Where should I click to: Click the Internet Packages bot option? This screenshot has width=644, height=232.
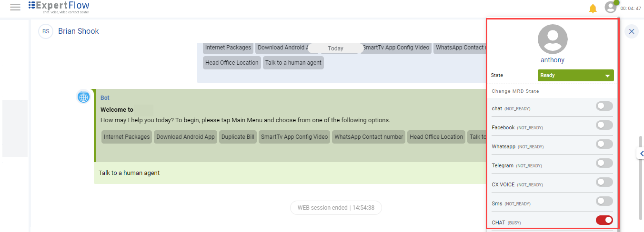(127, 137)
